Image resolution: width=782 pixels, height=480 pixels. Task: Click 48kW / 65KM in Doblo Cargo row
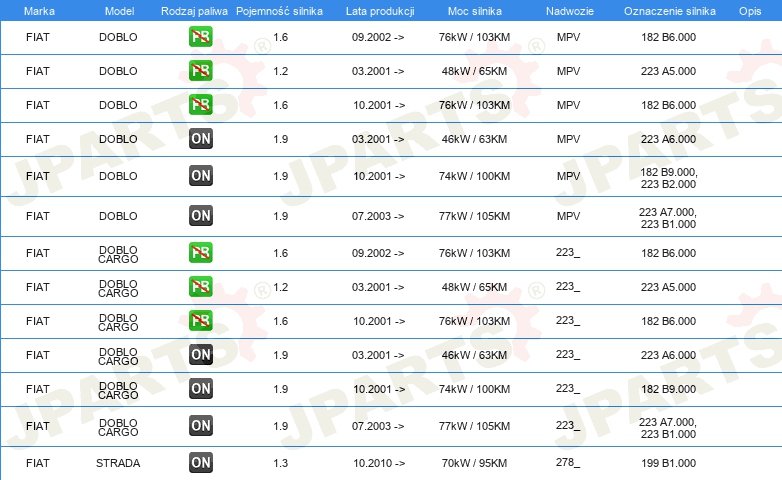pyautogui.click(x=474, y=287)
